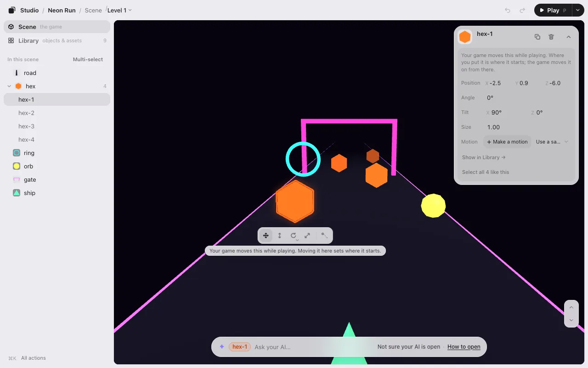Click the yellow orb in the viewport

pyautogui.click(x=433, y=206)
